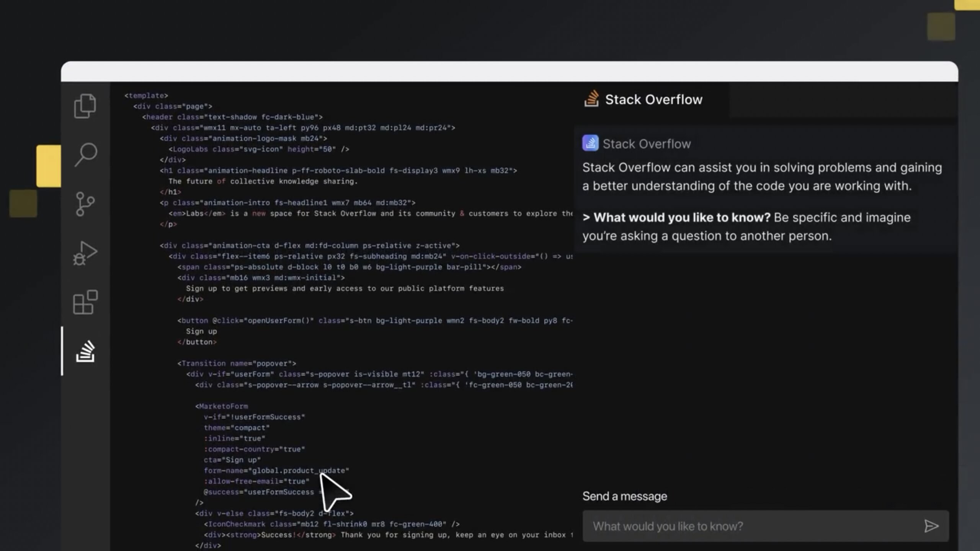The height and width of the screenshot is (551, 980).
Task: Click 'Sign up to get previews' text line
Action: point(345,289)
